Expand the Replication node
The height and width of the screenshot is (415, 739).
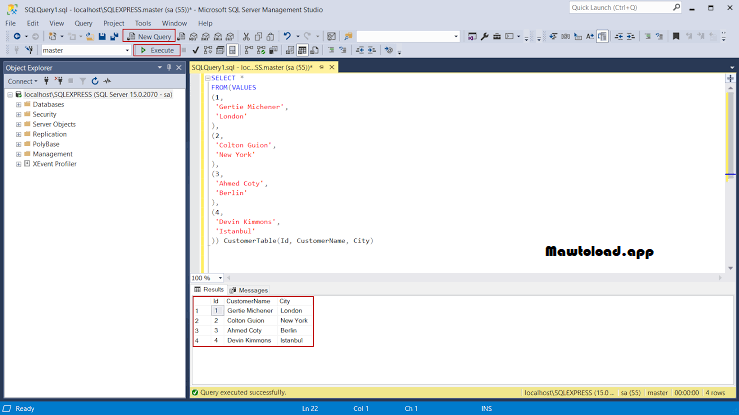18,134
